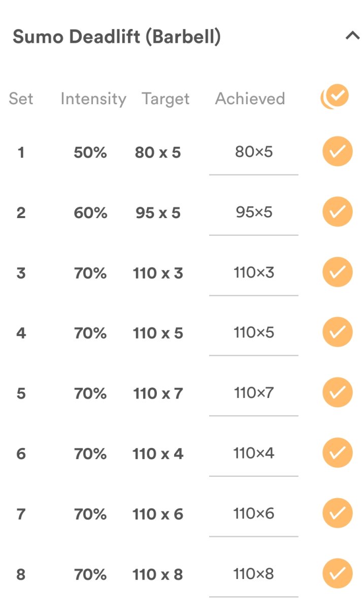Toggle set 5 orange check circle
This screenshot has width=364, height=610.
pyautogui.click(x=337, y=392)
